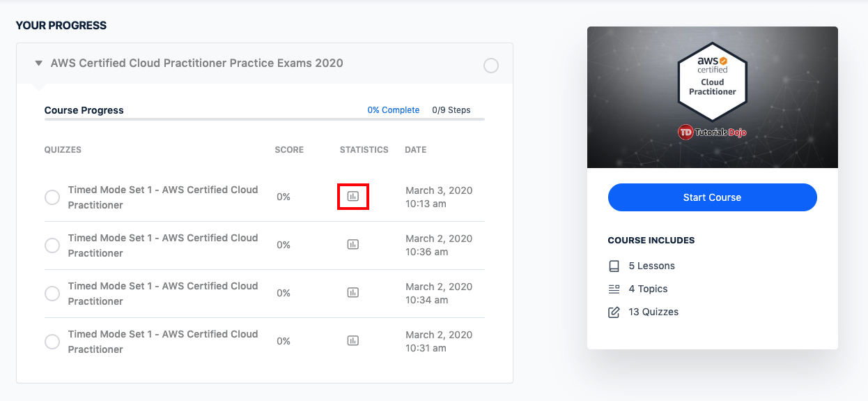This screenshot has width=868, height=401.
Task: Open the Timed Mode Set 1 quiz from 10:34 am
Action: coord(162,294)
